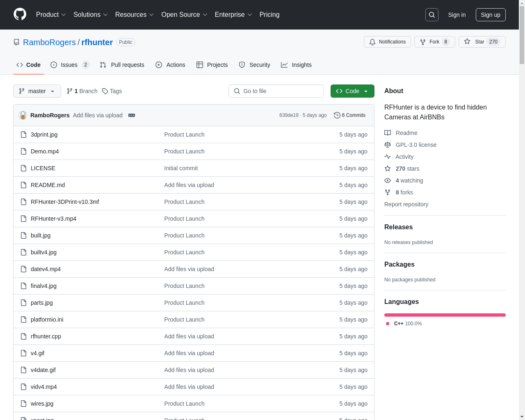Expand the Resources menu
The height and width of the screenshot is (420, 525).
[134, 15]
